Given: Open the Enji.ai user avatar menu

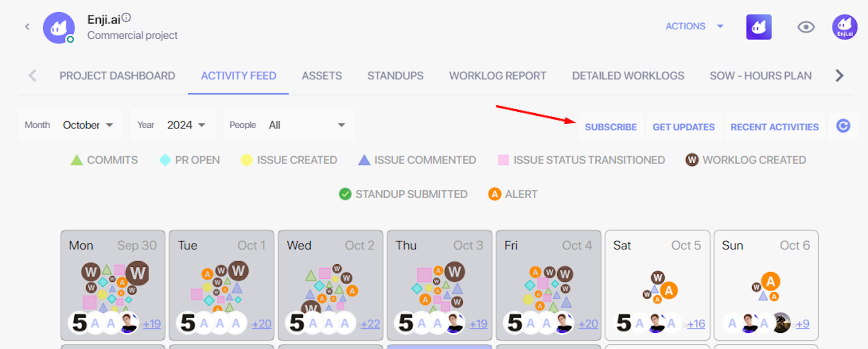Looking at the screenshot, I should [845, 27].
